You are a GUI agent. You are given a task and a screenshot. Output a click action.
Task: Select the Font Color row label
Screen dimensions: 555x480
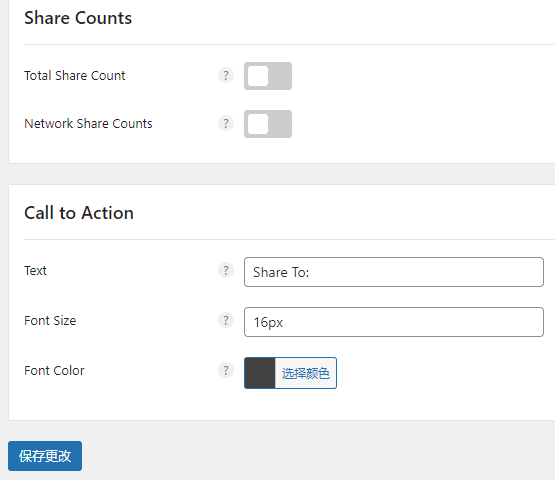[54, 371]
